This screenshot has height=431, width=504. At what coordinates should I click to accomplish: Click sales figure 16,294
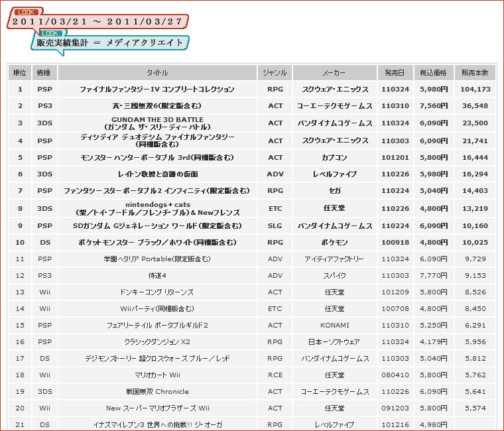click(x=475, y=174)
